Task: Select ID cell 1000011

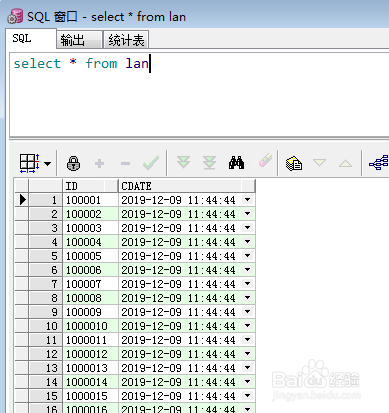Action: click(90, 340)
